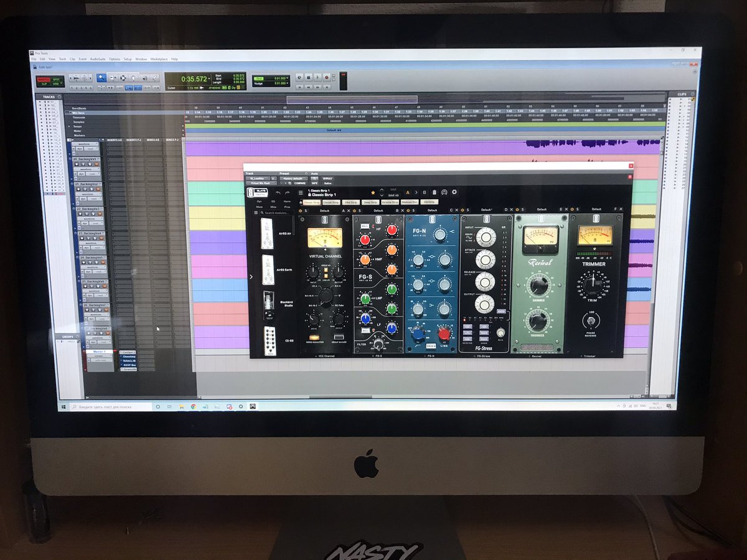This screenshot has height=560, width=747.
Task: Open the Nudge value dropdown
Action: 287,83
